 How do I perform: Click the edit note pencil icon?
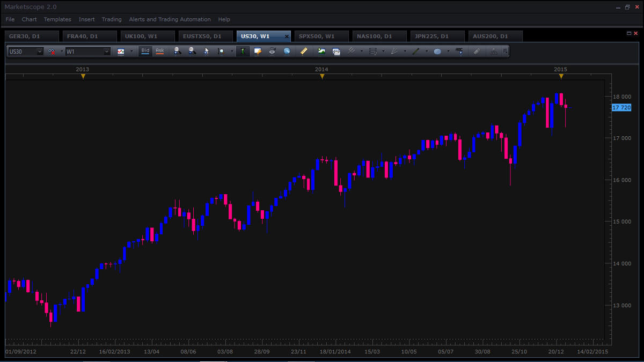tap(258, 51)
